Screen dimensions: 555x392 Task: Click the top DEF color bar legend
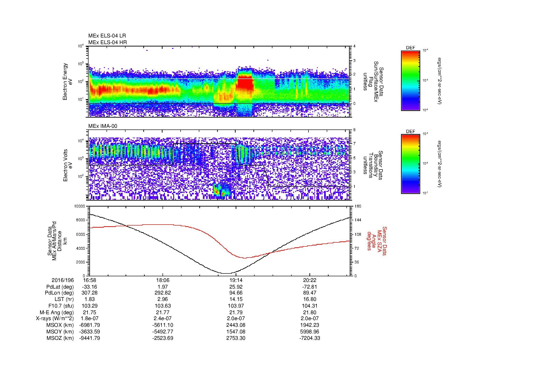pyautogui.click(x=410, y=80)
